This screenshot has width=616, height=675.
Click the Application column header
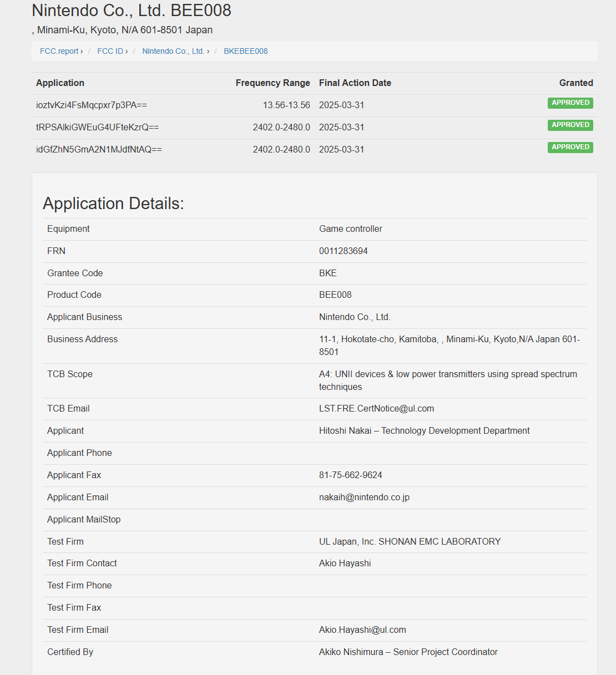pyautogui.click(x=60, y=83)
